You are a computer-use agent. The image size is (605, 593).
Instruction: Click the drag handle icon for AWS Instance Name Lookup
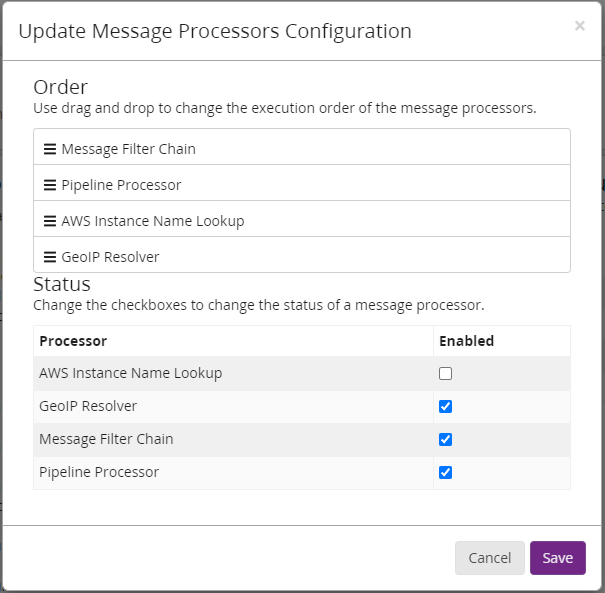pos(50,221)
